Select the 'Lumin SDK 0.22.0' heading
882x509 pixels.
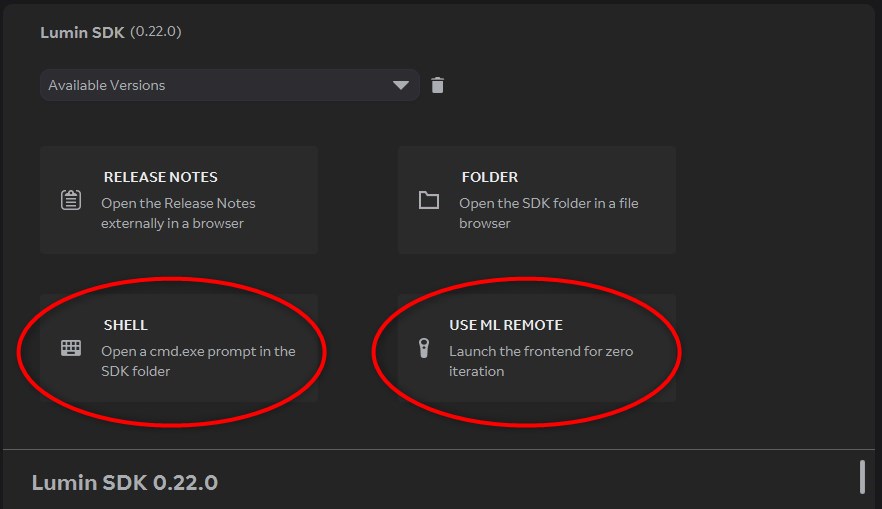click(125, 483)
